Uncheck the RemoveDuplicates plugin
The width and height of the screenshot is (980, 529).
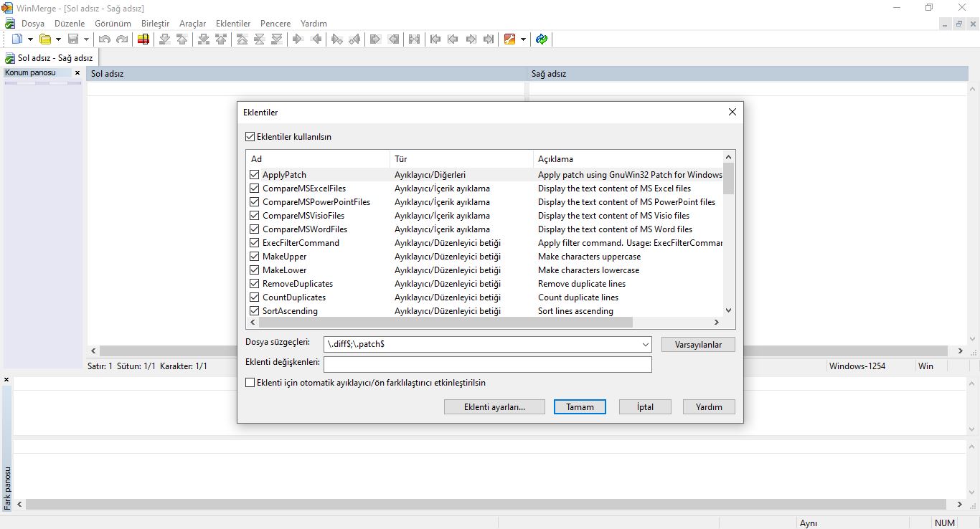pyautogui.click(x=255, y=283)
